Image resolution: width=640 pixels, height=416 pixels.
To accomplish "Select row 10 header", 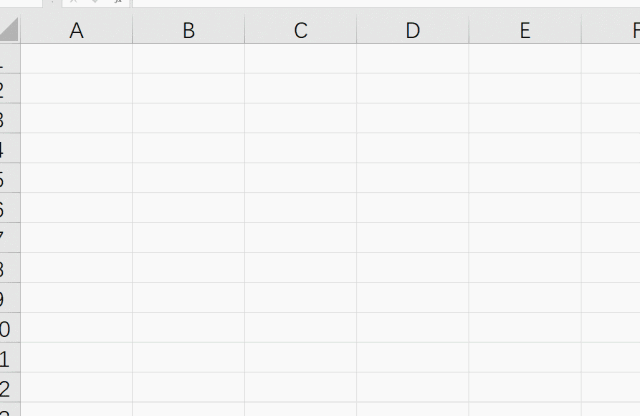I will 10,328.
